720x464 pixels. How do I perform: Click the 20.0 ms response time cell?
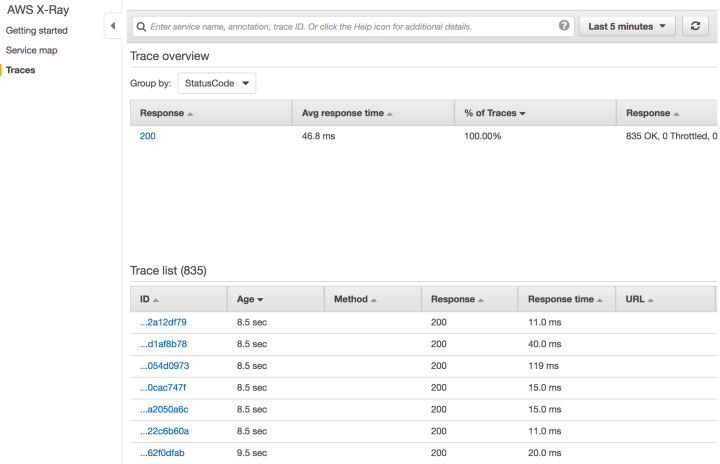[545, 453]
